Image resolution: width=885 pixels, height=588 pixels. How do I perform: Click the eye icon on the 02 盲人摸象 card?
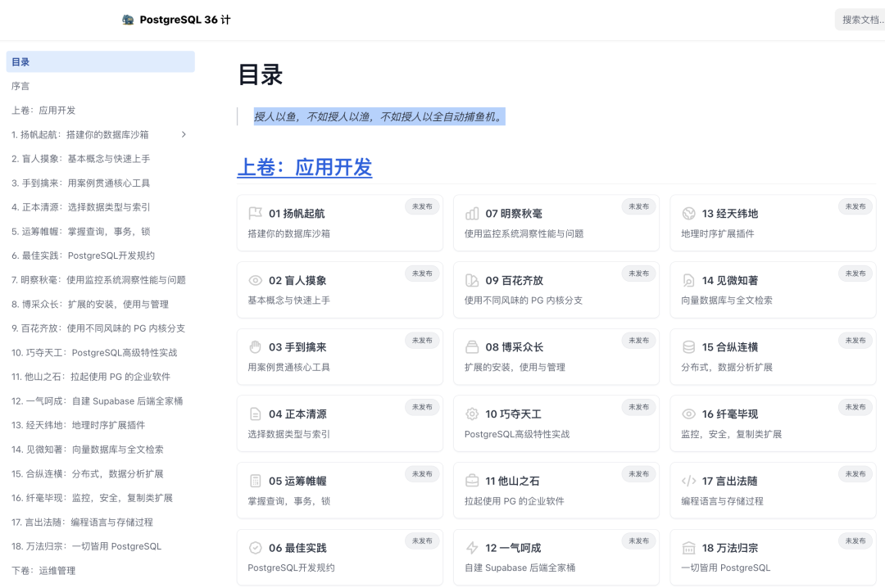point(255,280)
